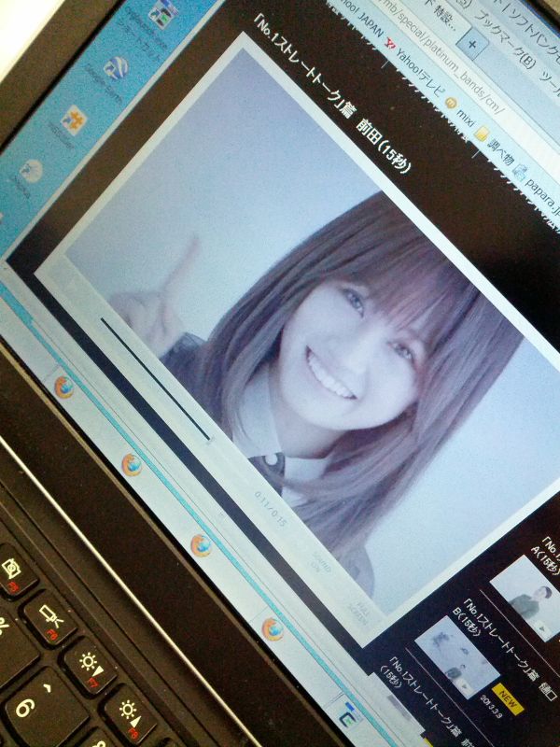Switch to third Firefox taskbar button
This screenshot has height=747, width=560.
[201, 545]
